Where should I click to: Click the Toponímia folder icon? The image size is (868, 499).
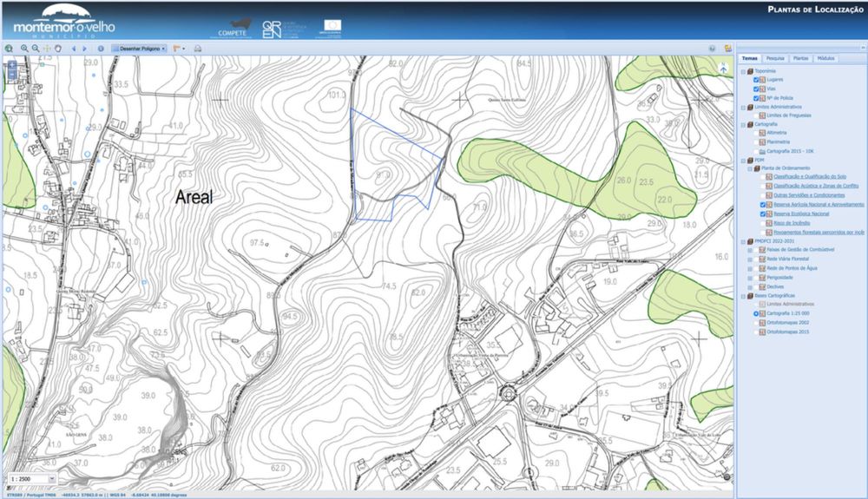tap(750, 71)
